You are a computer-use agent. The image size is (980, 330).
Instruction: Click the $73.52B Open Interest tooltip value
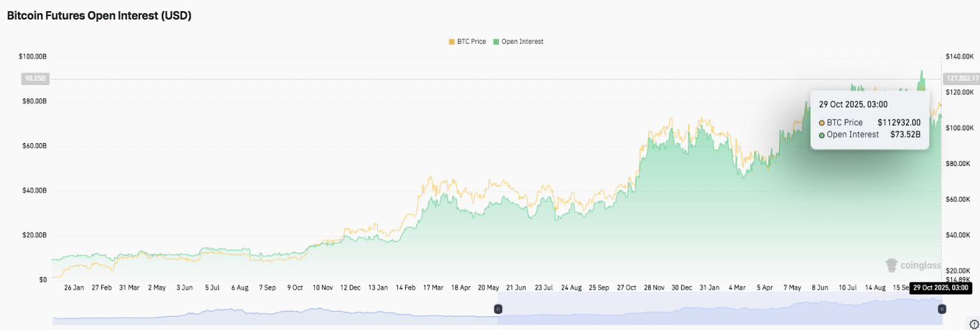tap(905, 135)
